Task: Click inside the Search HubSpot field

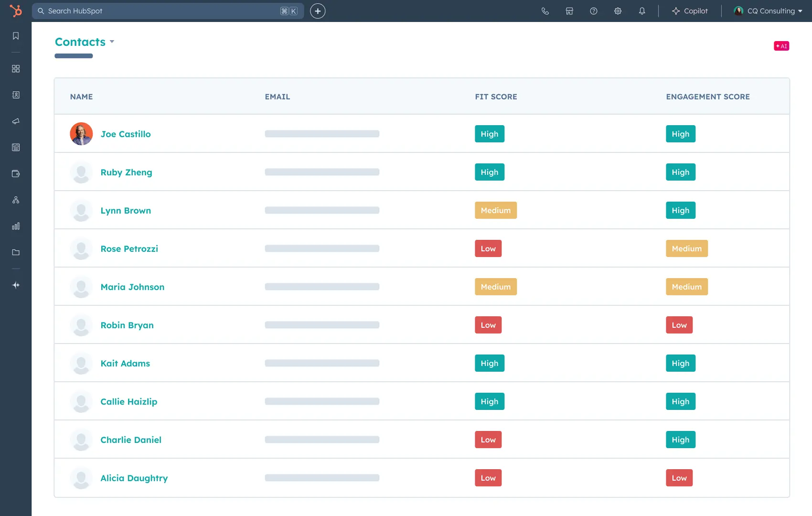Action: tap(167, 11)
